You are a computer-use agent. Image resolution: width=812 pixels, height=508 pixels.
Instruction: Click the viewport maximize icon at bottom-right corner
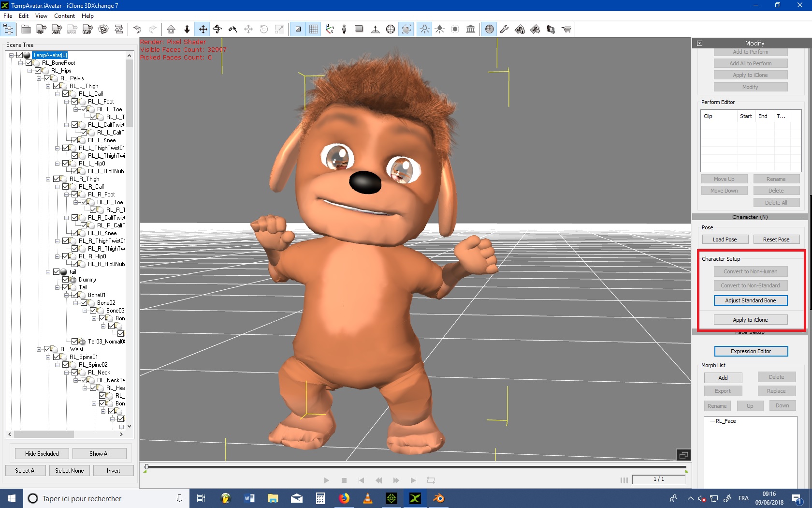pos(683,455)
